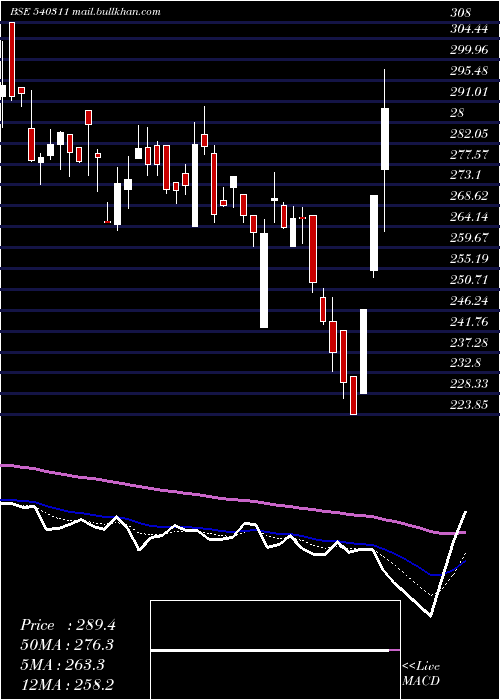
Task: Click the 232.8 price axis label
Action: (465, 363)
